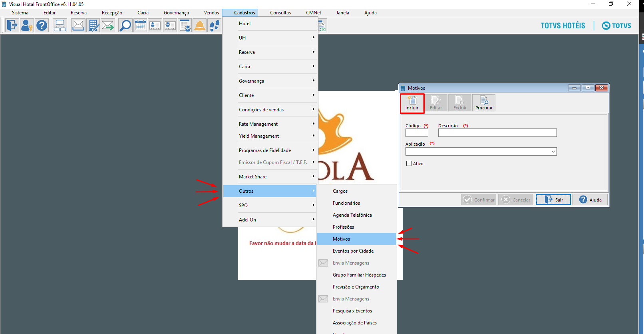Open Reserva in the menu bar

(x=79, y=13)
